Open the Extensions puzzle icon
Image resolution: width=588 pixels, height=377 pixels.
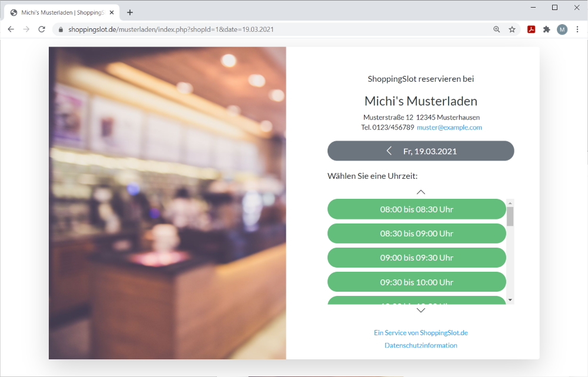point(546,29)
